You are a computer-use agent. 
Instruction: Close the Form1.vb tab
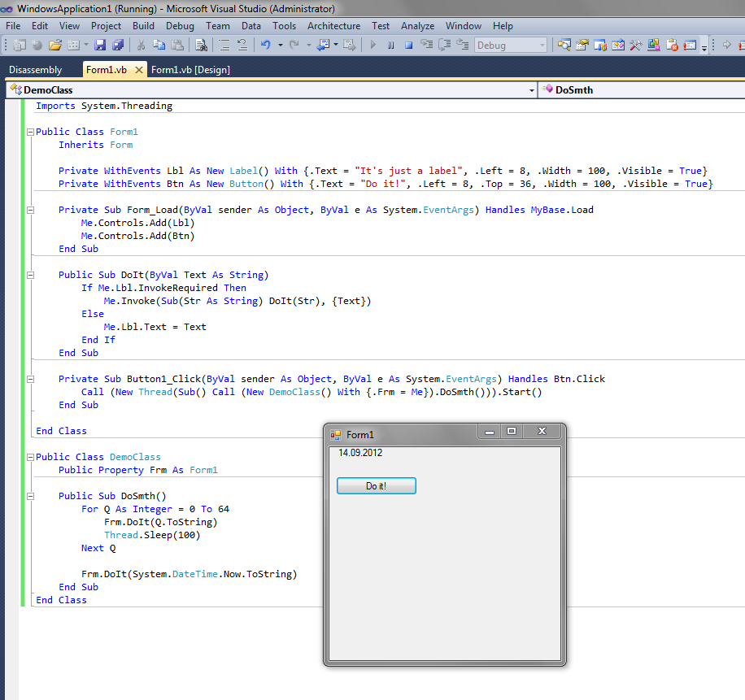(138, 70)
